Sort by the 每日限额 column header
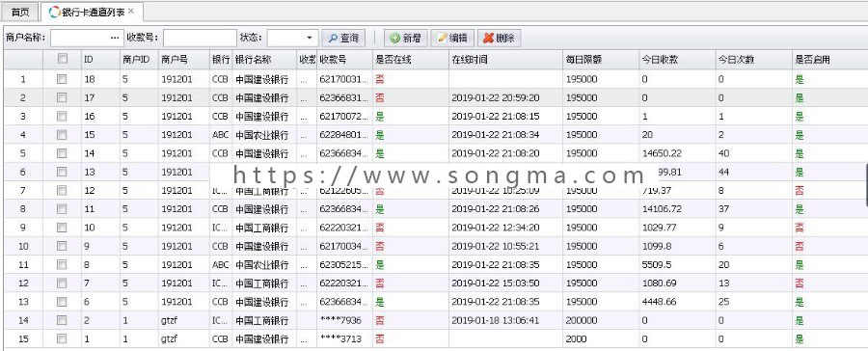 600,60
